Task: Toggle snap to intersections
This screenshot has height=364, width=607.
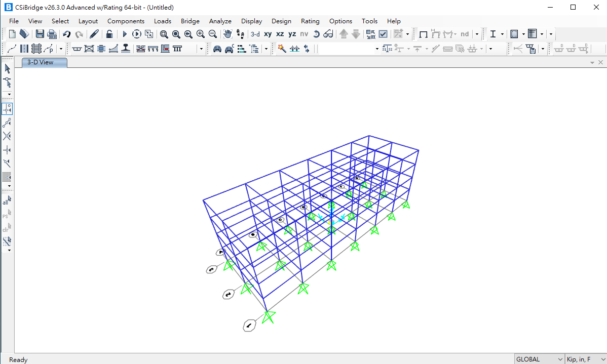Action: tap(7, 136)
